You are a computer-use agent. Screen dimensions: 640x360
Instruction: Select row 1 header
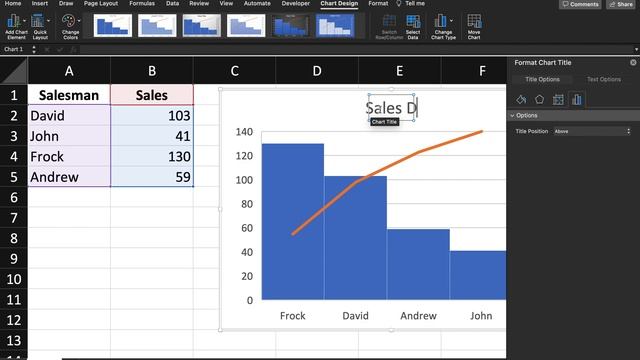coord(14,95)
